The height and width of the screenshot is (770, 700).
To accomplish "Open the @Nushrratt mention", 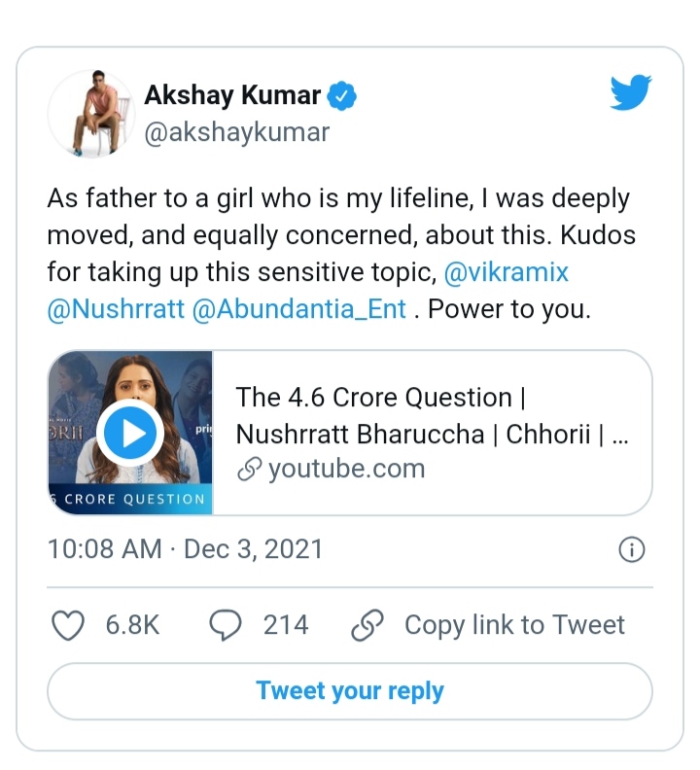I will click(116, 309).
